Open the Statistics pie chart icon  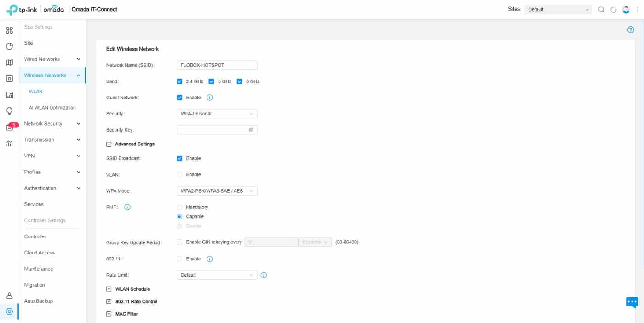coord(9,46)
